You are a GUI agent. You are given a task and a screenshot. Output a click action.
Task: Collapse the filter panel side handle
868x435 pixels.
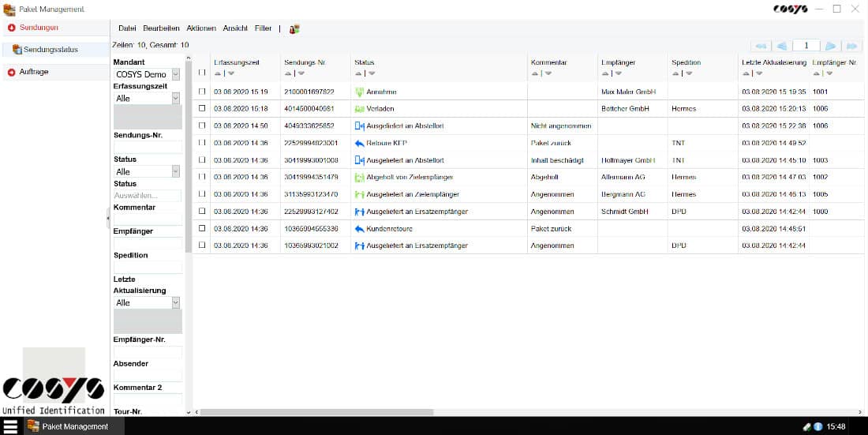108,219
